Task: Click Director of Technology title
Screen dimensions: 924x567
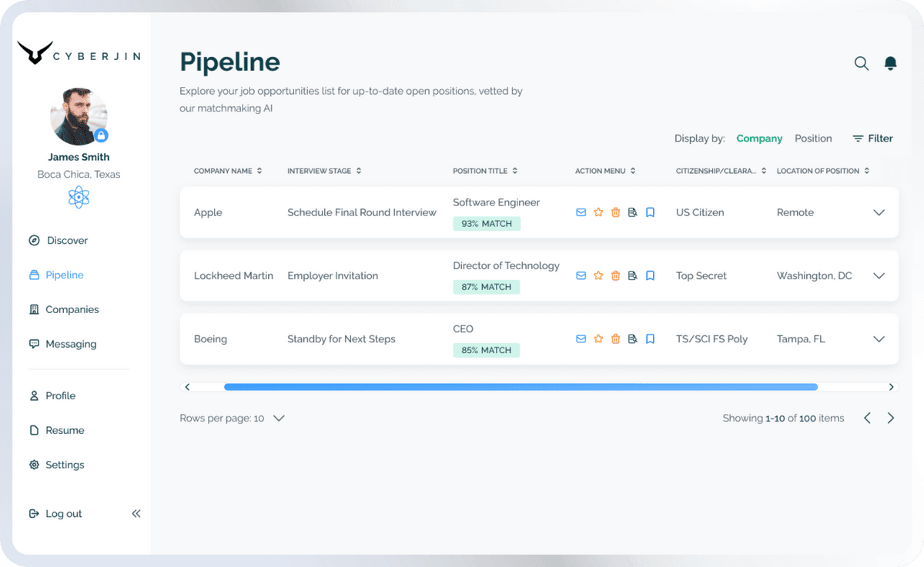Action: tap(506, 265)
